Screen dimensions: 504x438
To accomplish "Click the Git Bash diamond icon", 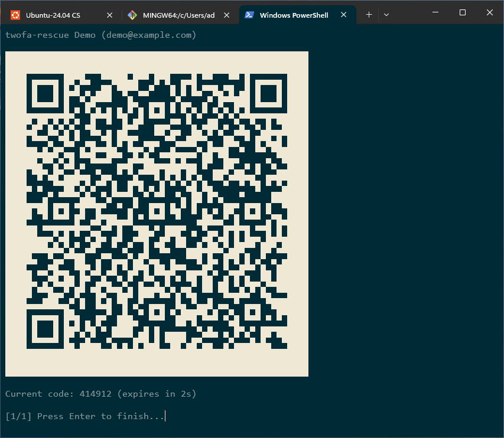I will 132,15.
